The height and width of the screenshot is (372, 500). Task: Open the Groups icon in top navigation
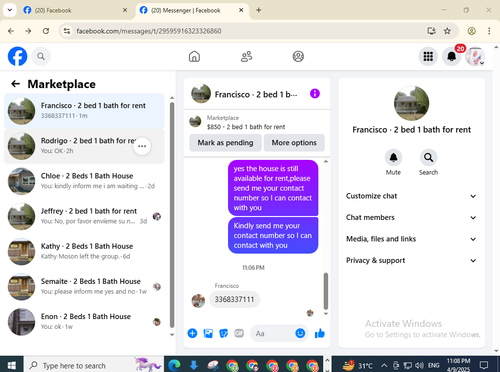298,56
